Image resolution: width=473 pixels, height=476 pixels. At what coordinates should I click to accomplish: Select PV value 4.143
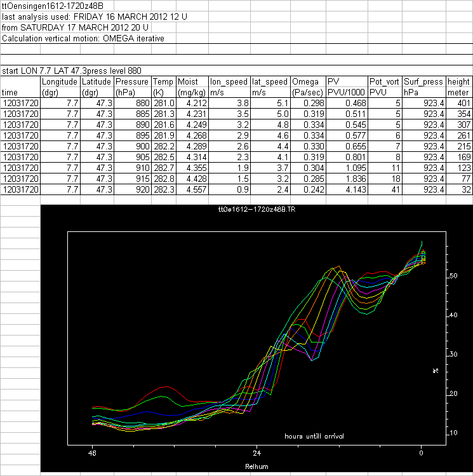tap(347, 189)
